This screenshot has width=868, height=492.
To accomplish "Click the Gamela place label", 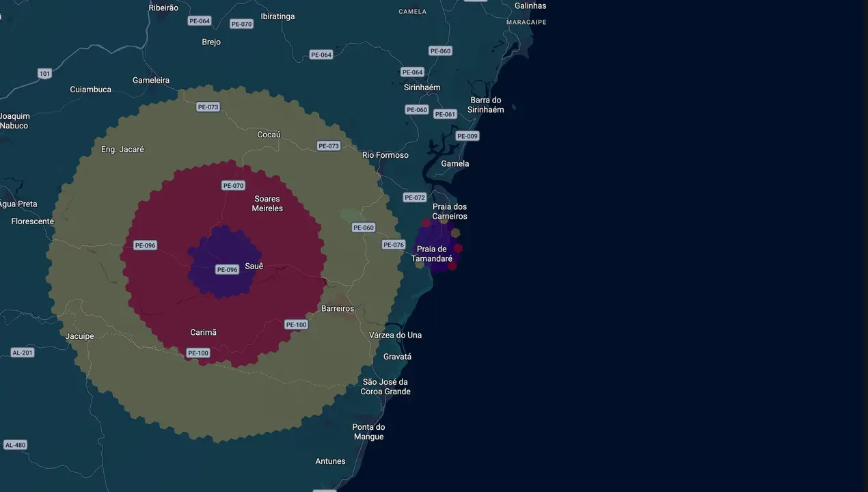I will (x=455, y=163).
